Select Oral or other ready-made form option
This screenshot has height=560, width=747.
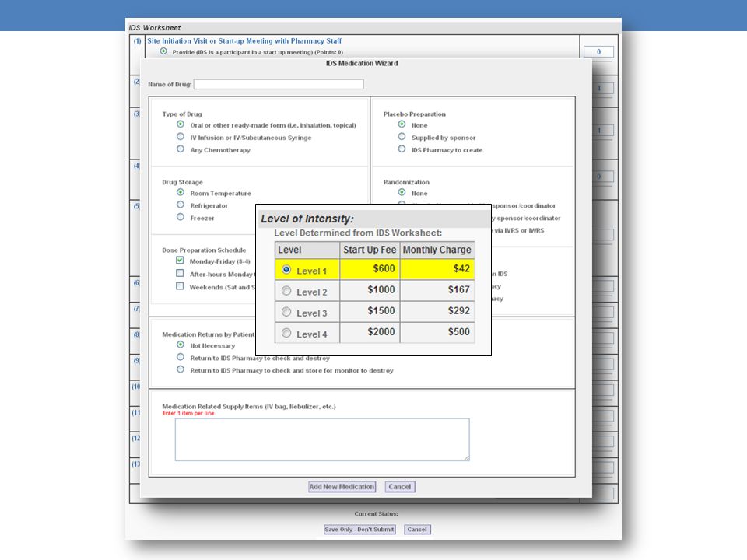[180, 124]
